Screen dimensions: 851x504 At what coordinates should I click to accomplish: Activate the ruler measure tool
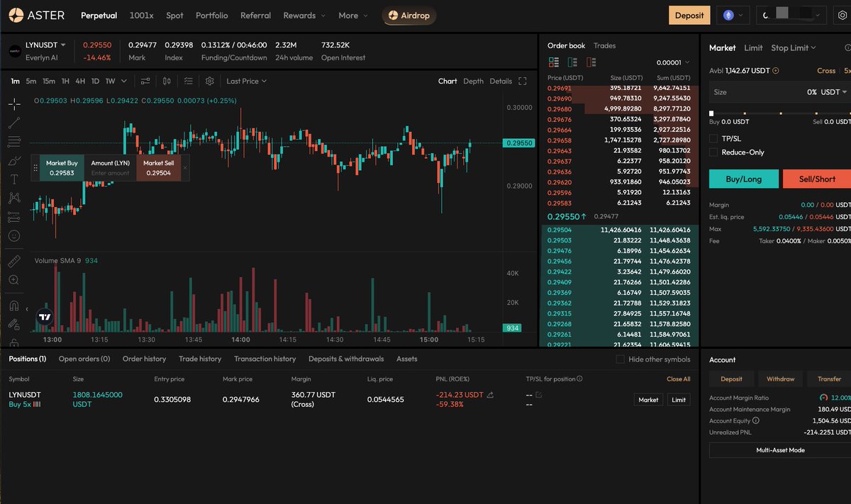tap(14, 262)
